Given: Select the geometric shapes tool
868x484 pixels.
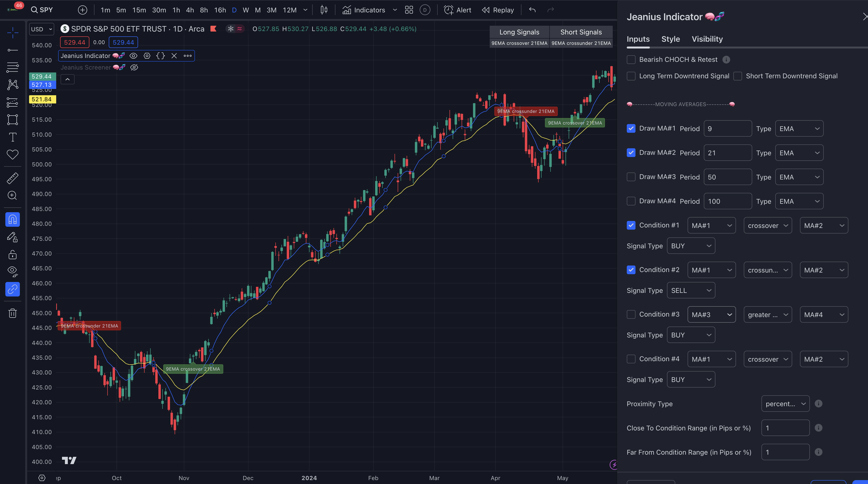Looking at the screenshot, I should 12,119.
